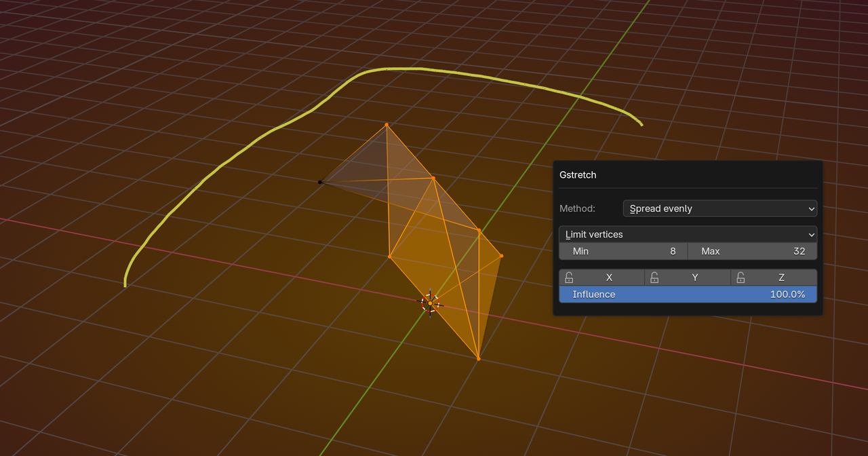This screenshot has height=456, width=868.
Task: Click the Max value field showing 32
Action: pos(752,251)
